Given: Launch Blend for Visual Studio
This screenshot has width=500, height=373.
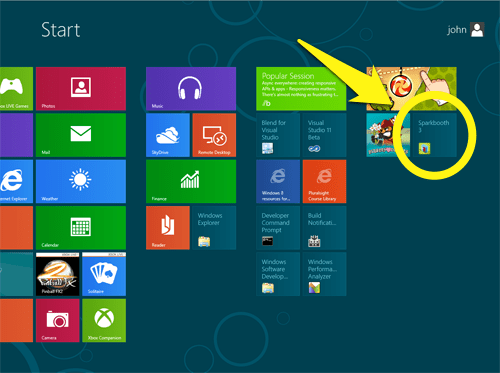Looking at the screenshot, I should point(278,135).
